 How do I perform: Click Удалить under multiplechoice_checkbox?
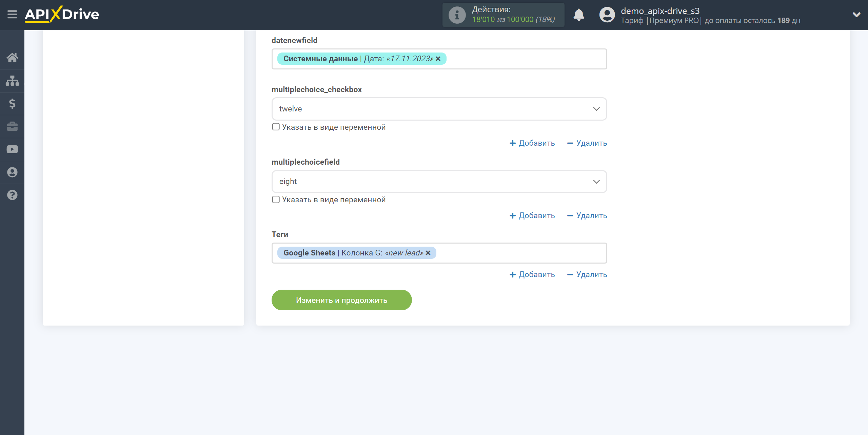[587, 143]
